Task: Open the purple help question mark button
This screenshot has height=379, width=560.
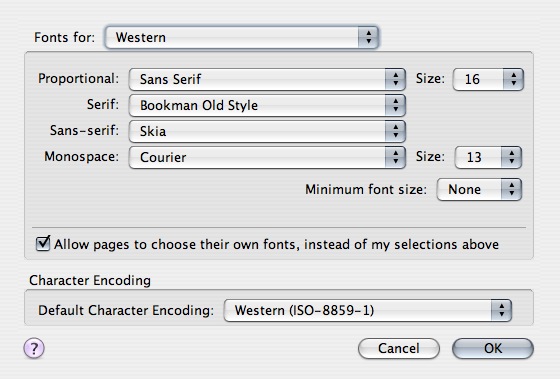Action: [34, 348]
